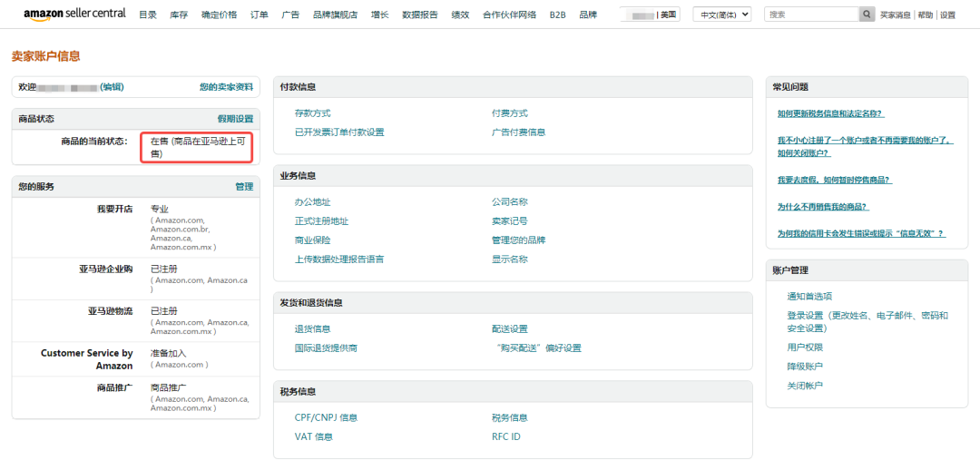
Task: Open the 库存 menu
Action: pos(179,15)
